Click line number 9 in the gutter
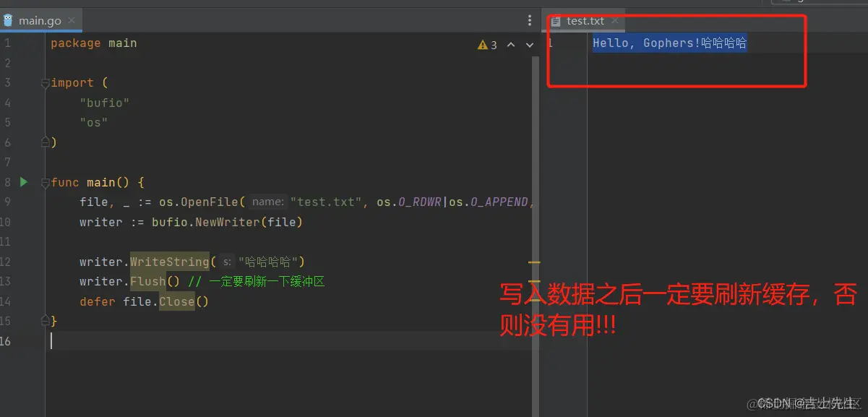This screenshot has height=417, width=868. tap(7, 202)
